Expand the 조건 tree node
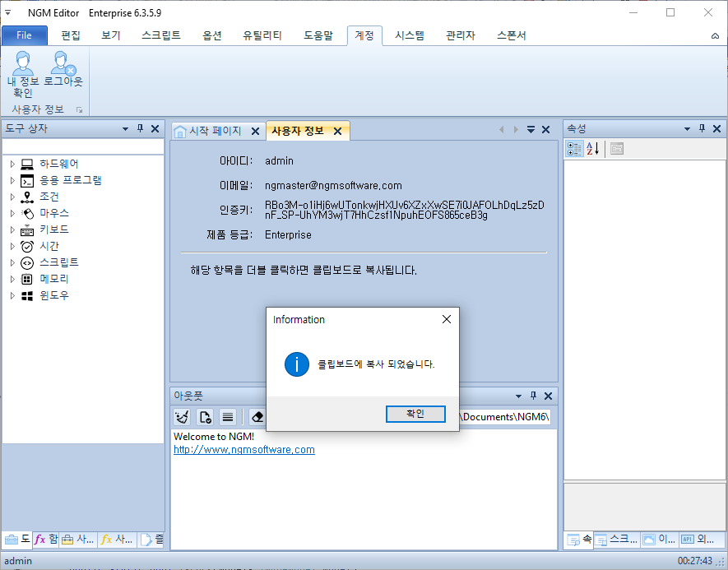 [x=12, y=197]
